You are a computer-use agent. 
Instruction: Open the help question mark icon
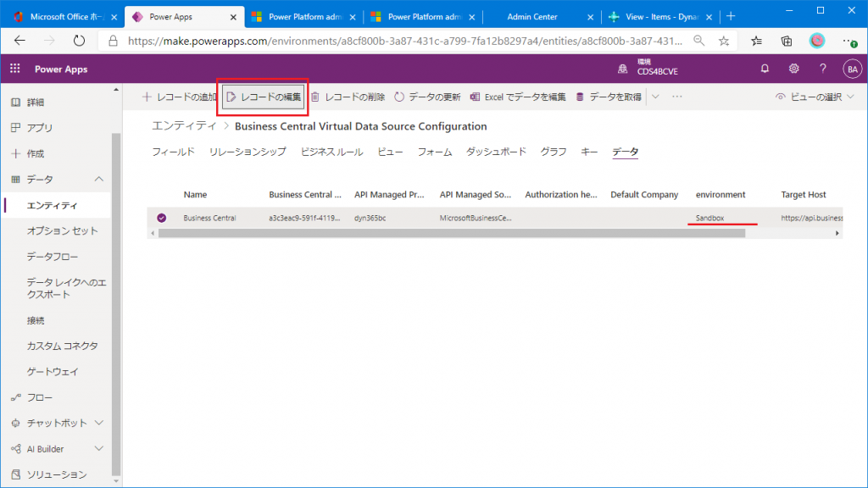coord(822,69)
